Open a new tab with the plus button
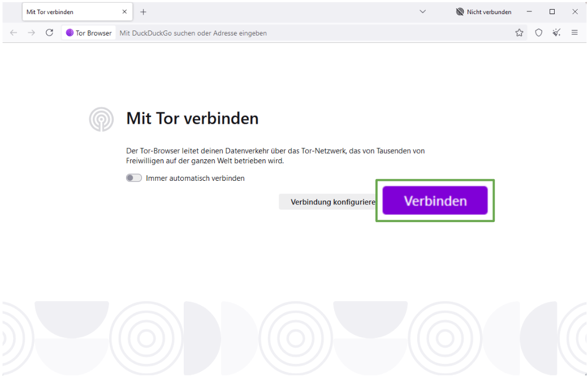 pyautogui.click(x=143, y=11)
